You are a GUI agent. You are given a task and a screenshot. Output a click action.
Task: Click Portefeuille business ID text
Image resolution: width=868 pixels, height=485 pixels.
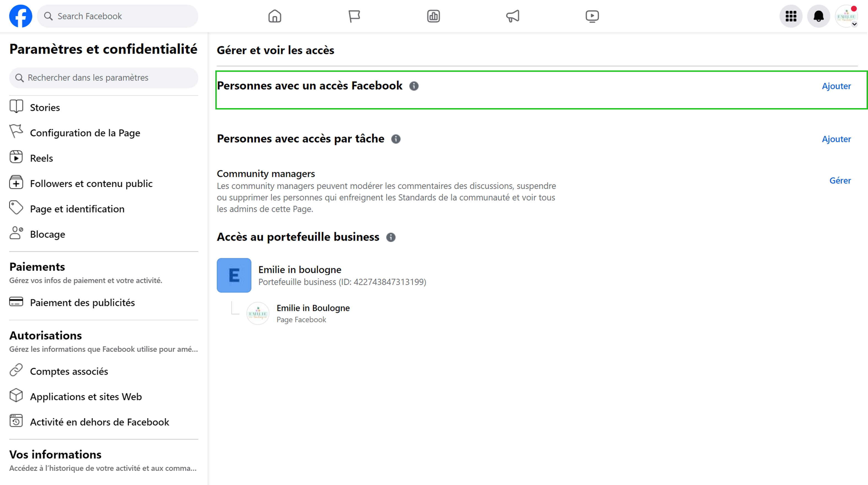[x=342, y=282]
